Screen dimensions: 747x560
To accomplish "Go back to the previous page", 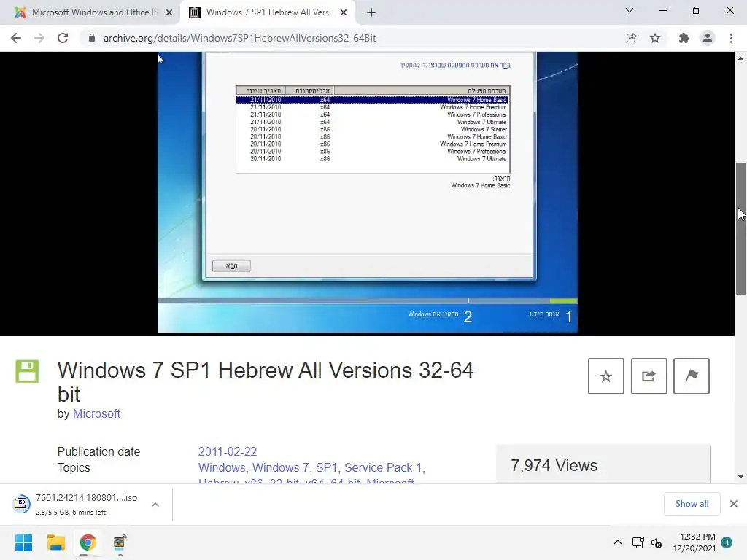I will [x=16, y=38].
